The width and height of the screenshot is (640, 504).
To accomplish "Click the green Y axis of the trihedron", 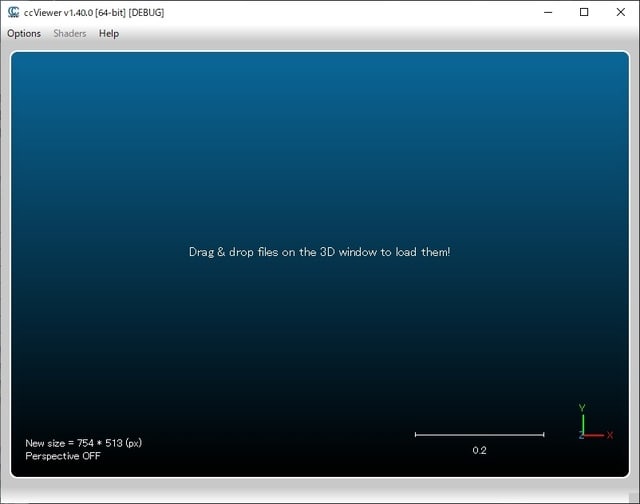I will click(x=583, y=424).
